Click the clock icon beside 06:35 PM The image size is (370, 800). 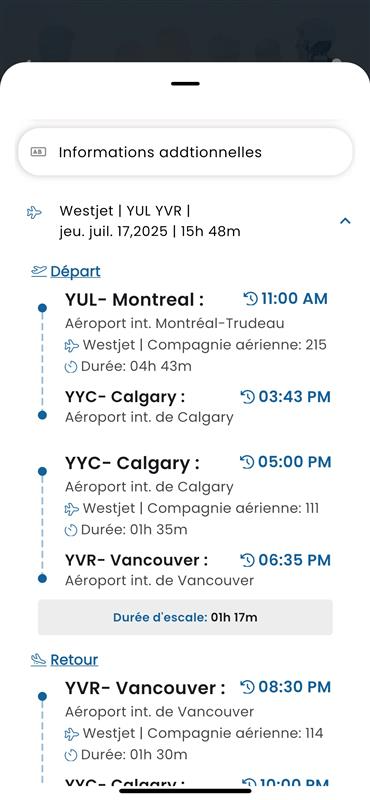click(248, 560)
